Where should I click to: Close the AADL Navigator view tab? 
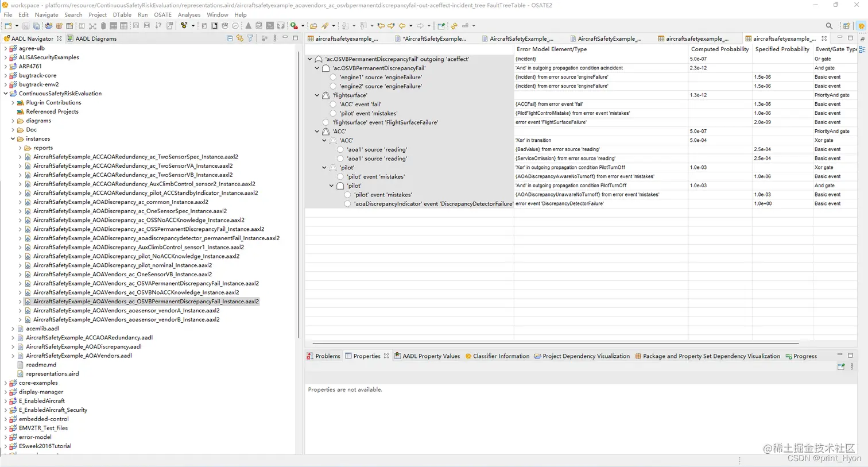pos(59,38)
